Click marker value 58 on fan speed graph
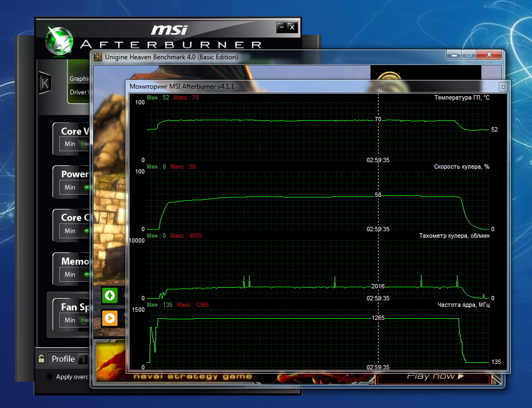Screen dimensions: 532x408 click(x=378, y=195)
